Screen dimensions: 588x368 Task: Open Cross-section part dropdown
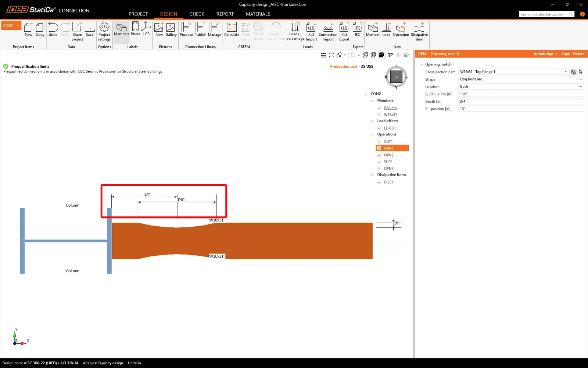(514, 72)
